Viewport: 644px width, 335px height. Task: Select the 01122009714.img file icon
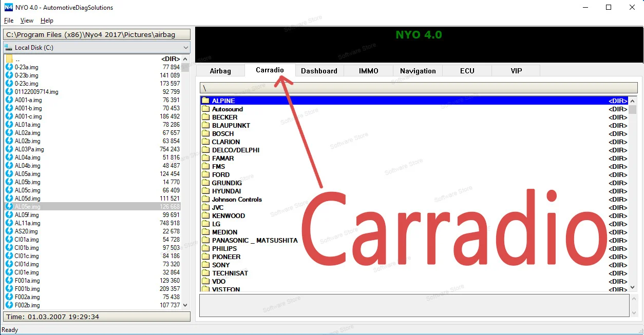pos(9,92)
